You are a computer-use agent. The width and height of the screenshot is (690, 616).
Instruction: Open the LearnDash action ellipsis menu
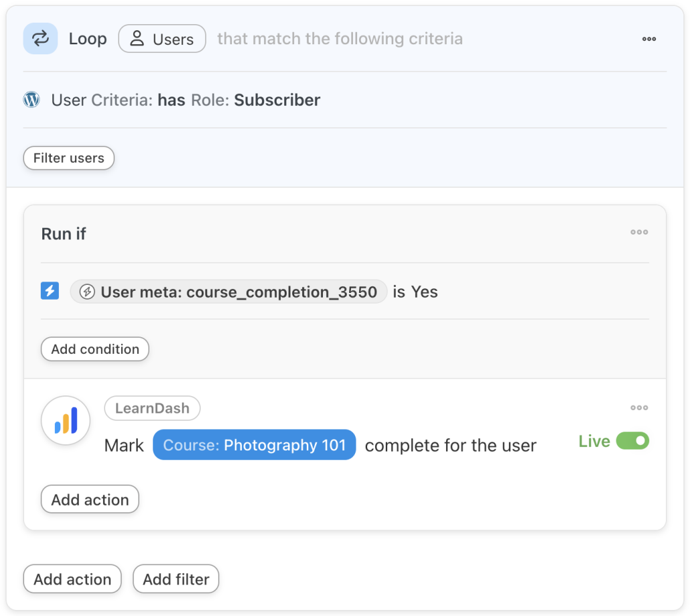[638, 408]
